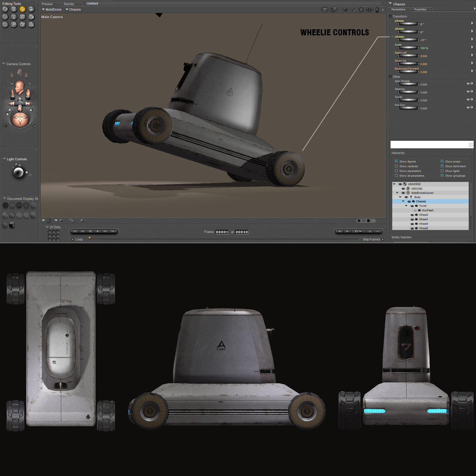Switch to the Preview tab
Viewport: 476px width, 476px height.
pos(47,4)
